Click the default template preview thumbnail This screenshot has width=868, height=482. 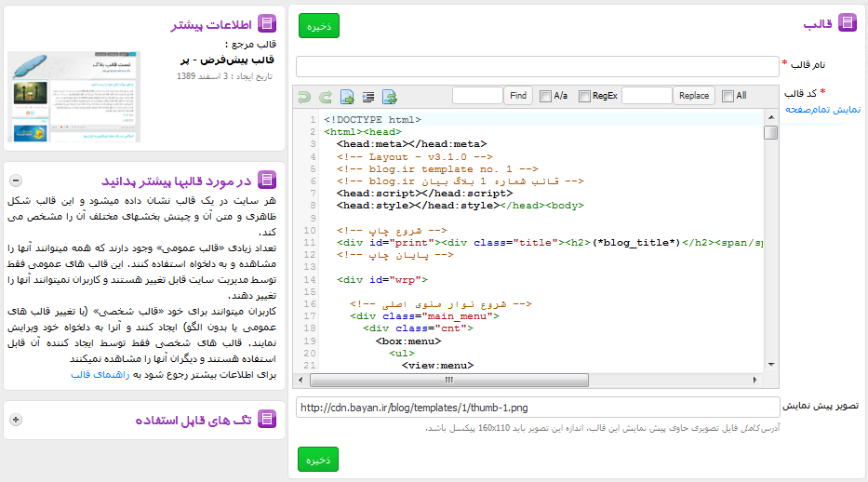coord(73,96)
